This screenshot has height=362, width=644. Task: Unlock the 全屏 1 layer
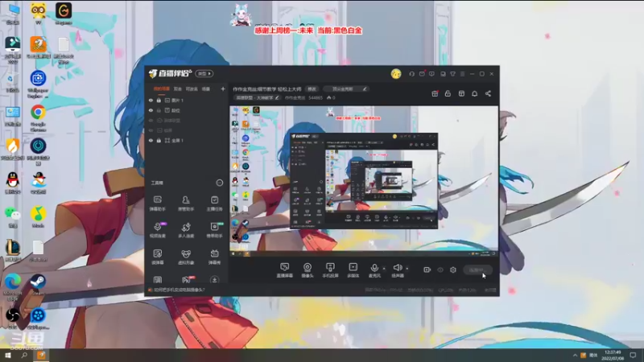click(x=159, y=140)
